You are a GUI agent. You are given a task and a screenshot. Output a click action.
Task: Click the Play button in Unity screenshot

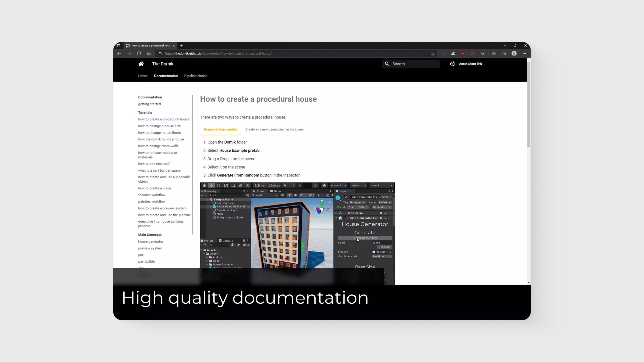point(285,185)
